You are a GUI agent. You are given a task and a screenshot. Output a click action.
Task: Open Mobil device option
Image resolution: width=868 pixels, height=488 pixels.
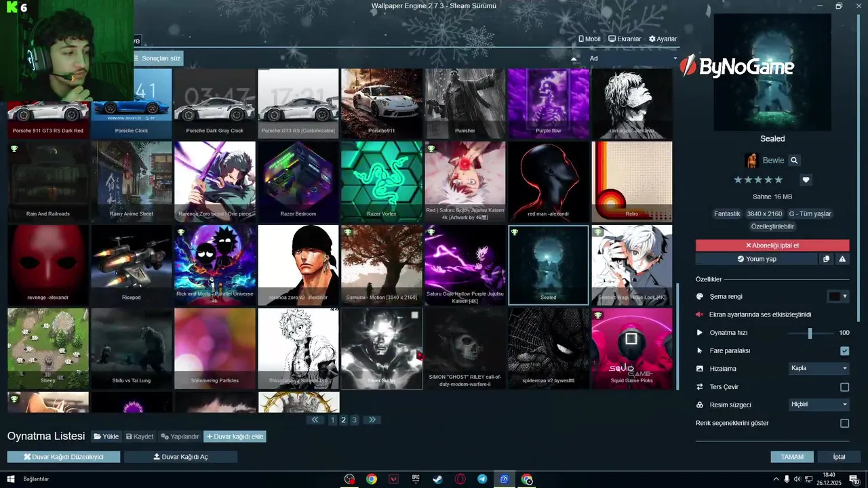[589, 39]
